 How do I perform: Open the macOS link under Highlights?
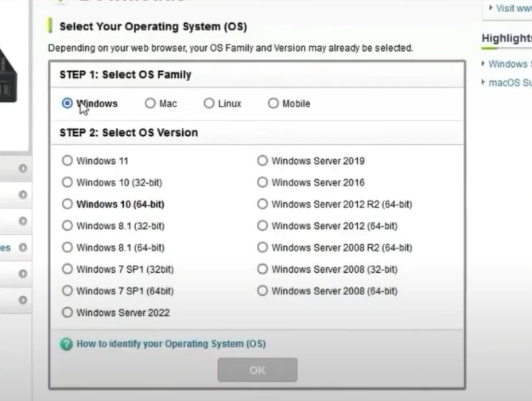point(510,83)
